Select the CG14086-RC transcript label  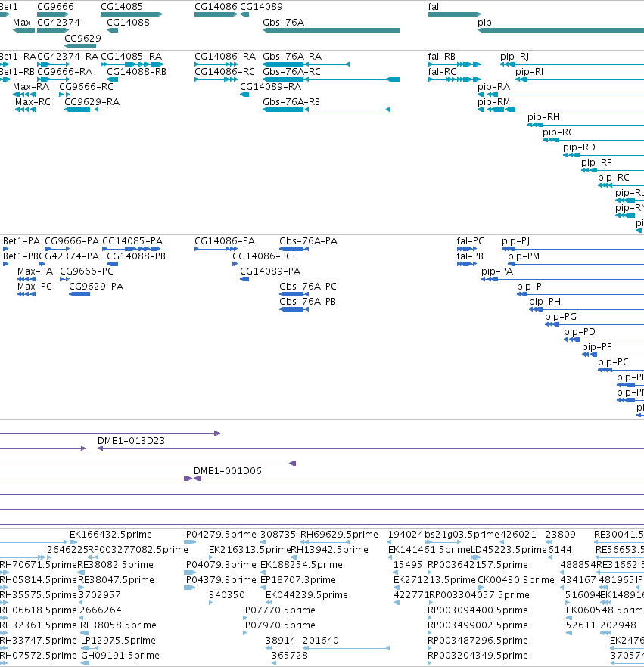pos(225,71)
